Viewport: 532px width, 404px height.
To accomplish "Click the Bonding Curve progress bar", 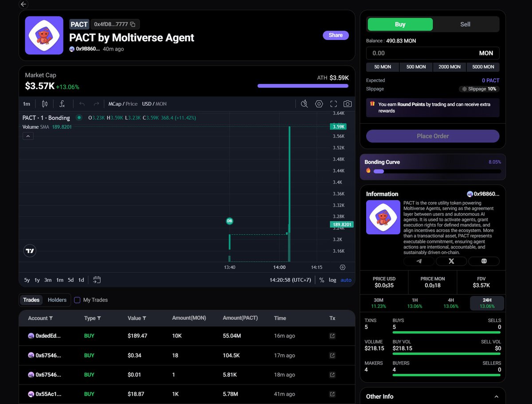I will [x=437, y=171].
